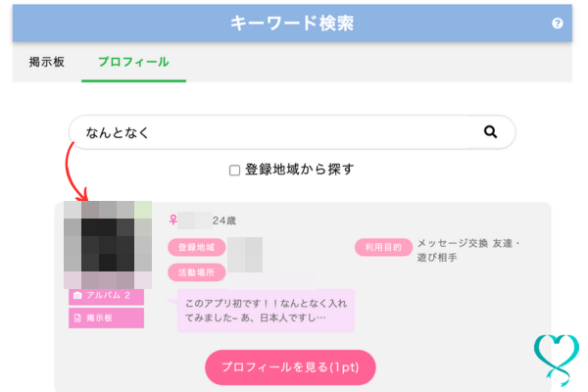
Task: Click the 24歳 age text
Action: coord(226,220)
